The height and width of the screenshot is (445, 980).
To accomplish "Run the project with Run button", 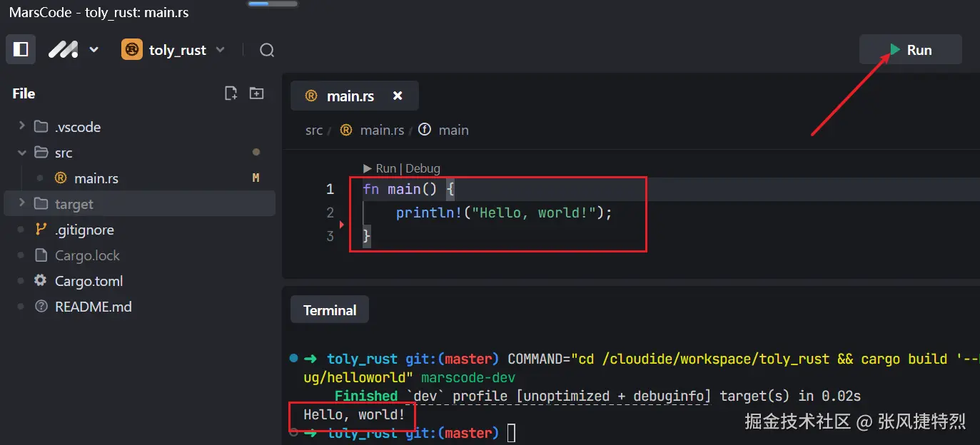I will pos(910,50).
